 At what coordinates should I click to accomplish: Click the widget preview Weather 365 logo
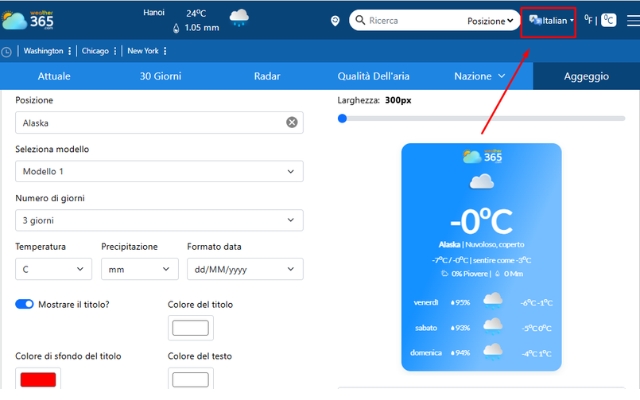(482, 156)
